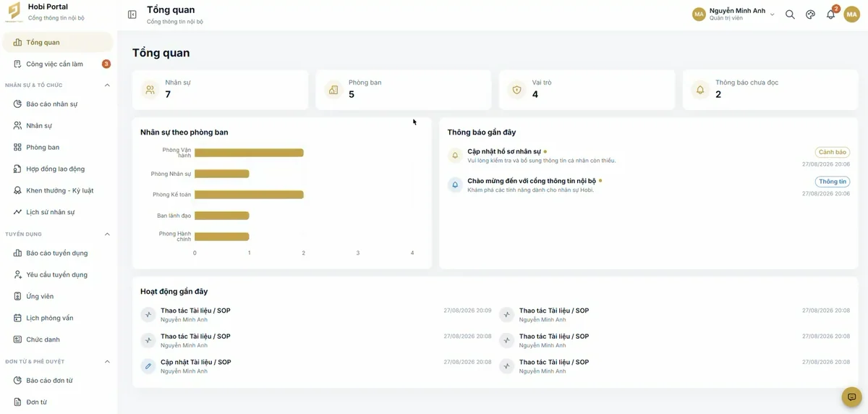Click the Ban lãnh đạo chart bar
This screenshot has width=868, height=414.
[221, 216]
